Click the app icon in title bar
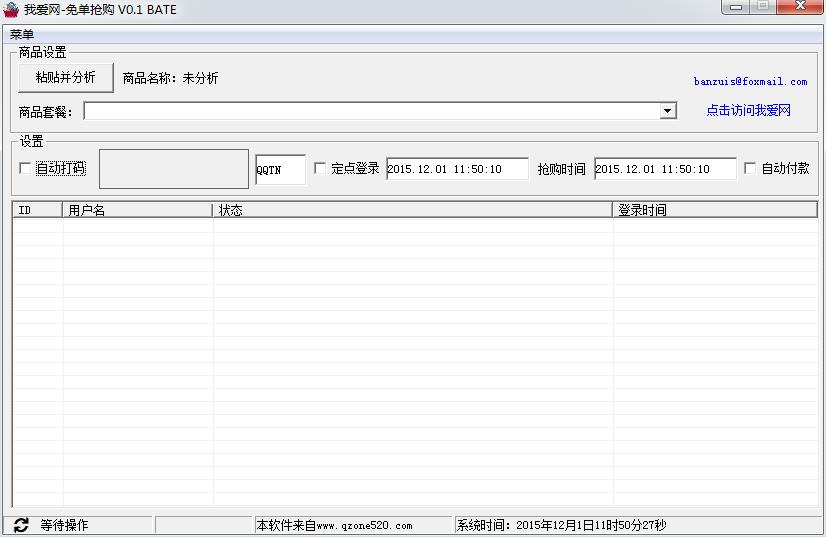 (11, 9)
